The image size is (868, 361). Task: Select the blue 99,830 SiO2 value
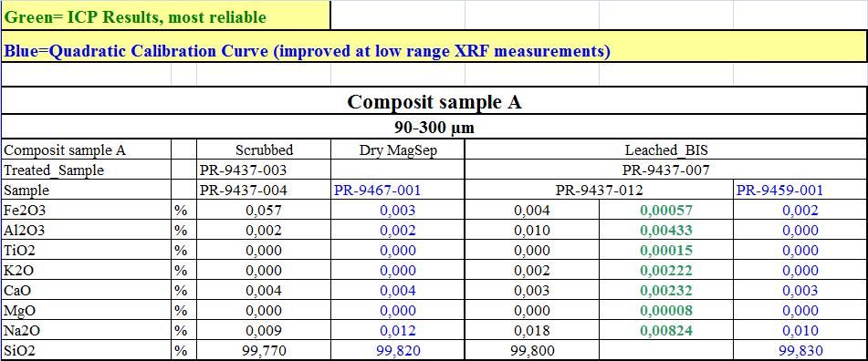pos(800,350)
